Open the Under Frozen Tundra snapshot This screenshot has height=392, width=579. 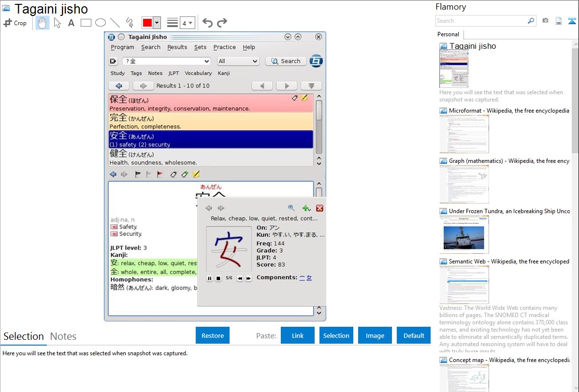pyautogui.click(x=464, y=234)
